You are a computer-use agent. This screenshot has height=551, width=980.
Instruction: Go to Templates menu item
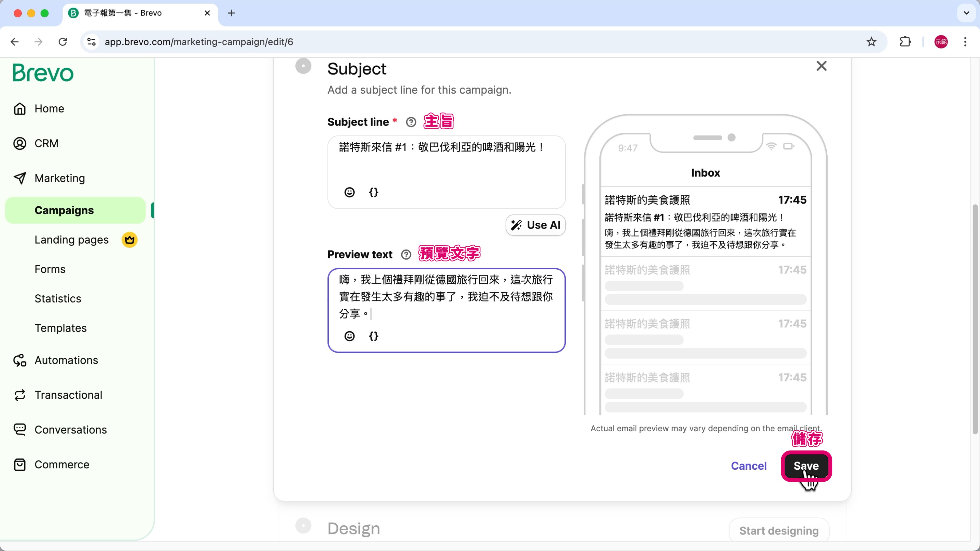[60, 328]
